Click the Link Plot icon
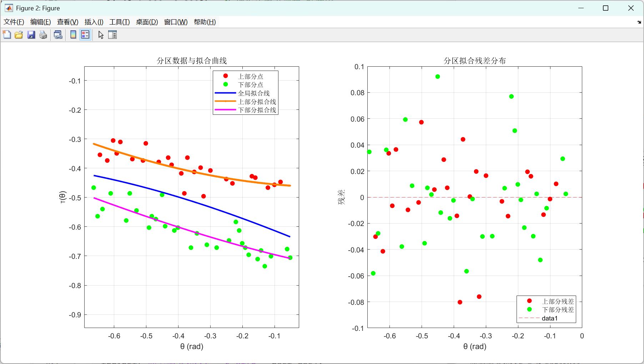The width and height of the screenshot is (644, 364). pos(58,35)
